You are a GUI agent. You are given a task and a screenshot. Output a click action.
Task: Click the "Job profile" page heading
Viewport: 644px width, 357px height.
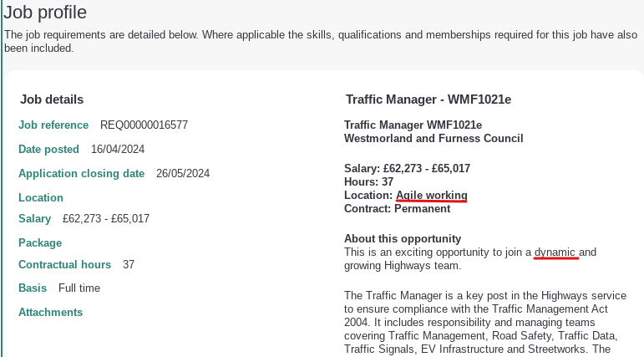(x=45, y=13)
